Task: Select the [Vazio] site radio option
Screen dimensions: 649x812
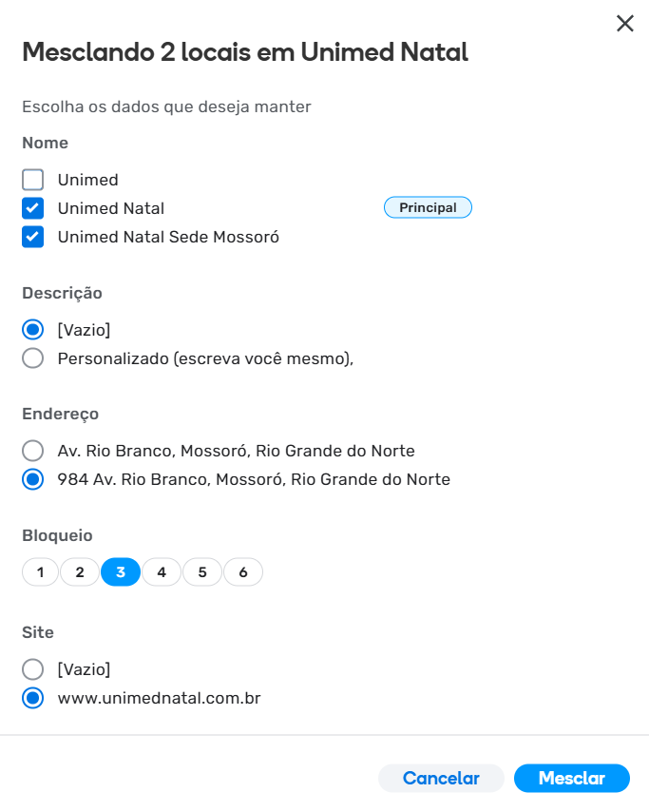Action: (33, 669)
